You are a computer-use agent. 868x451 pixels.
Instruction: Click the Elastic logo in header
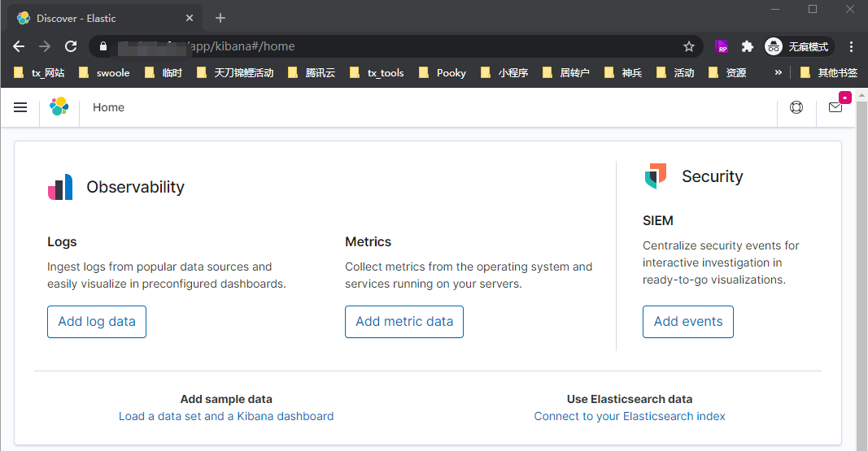(x=59, y=106)
